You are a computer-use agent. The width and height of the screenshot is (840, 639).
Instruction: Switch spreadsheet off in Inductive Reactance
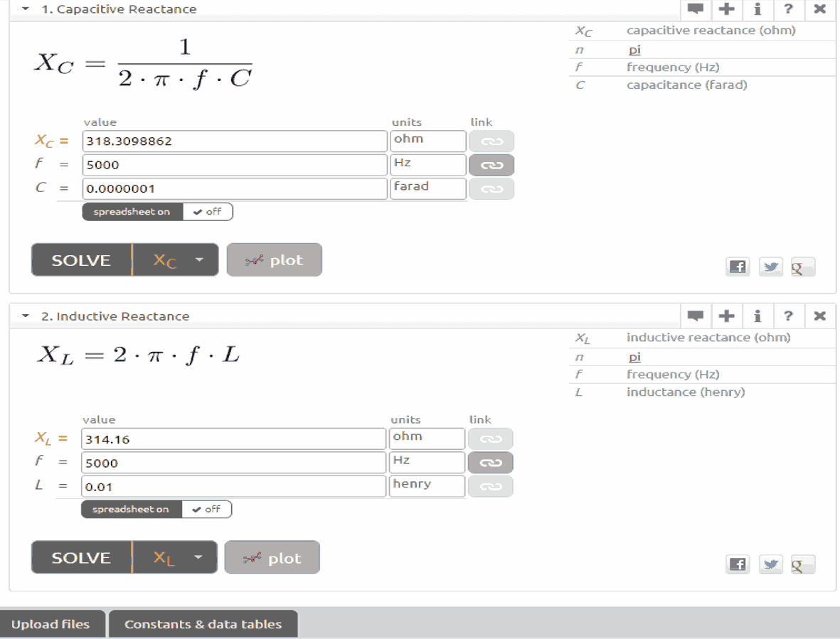pyautogui.click(x=207, y=509)
